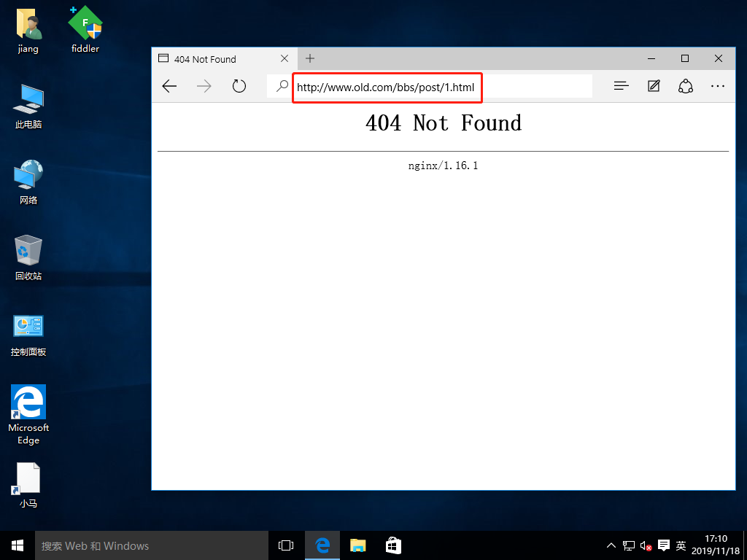The width and height of the screenshot is (747, 560).
Task: Go back using Edge's back arrow
Action: 169,86
